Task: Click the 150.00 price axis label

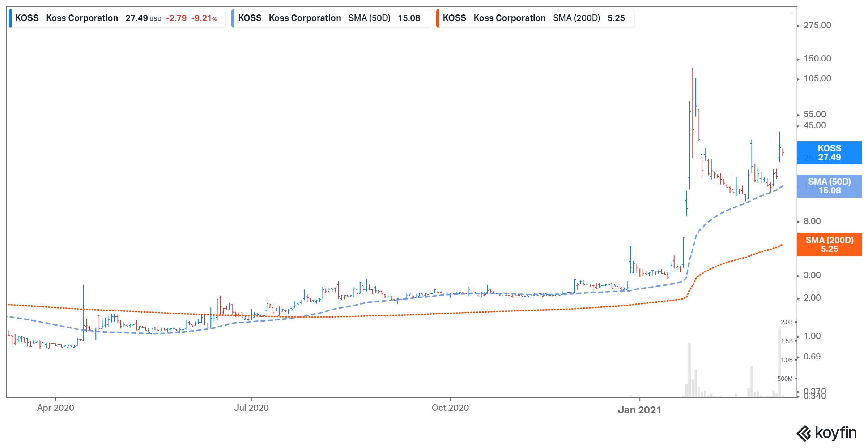Action: [x=817, y=59]
